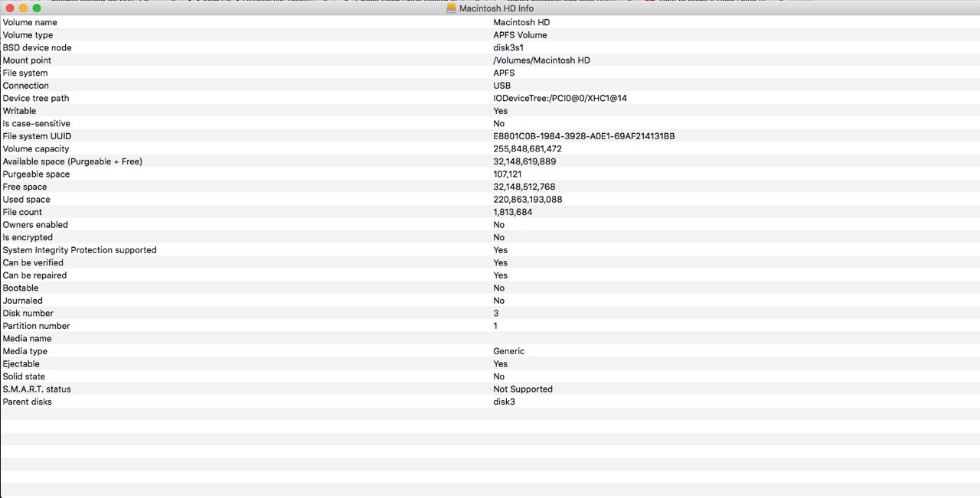Click the "Bootable" label
Screen dimensions: 980x498
[21, 288]
